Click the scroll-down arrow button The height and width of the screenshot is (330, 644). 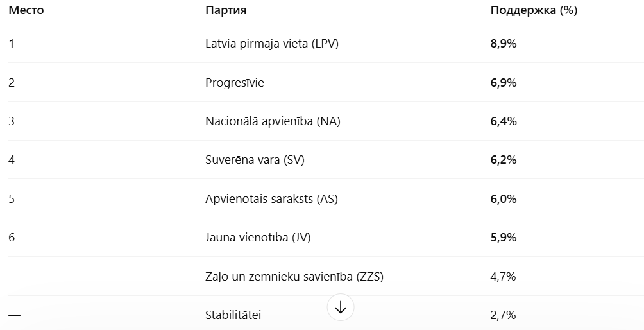point(341,308)
